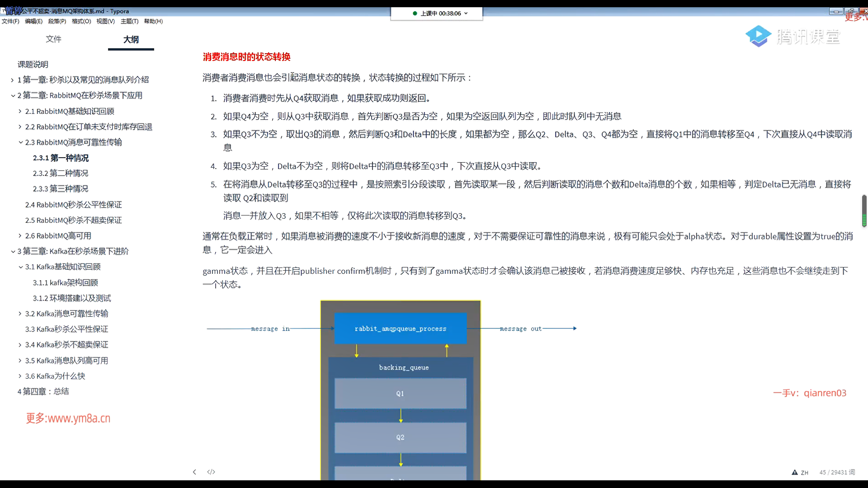
Task: Switch to the 文件 sidebar tab
Action: pyautogui.click(x=53, y=39)
